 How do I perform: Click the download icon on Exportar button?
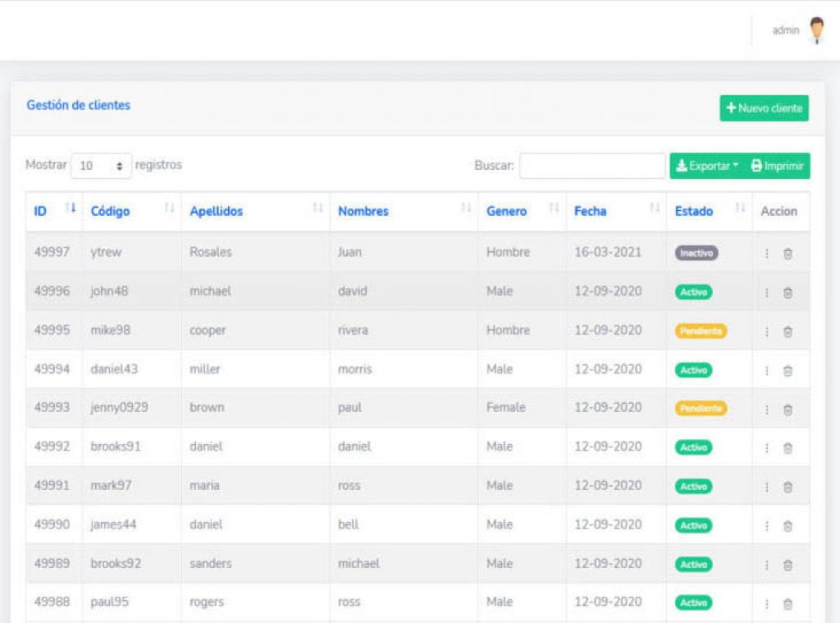pyautogui.click(x=680, y=165)
